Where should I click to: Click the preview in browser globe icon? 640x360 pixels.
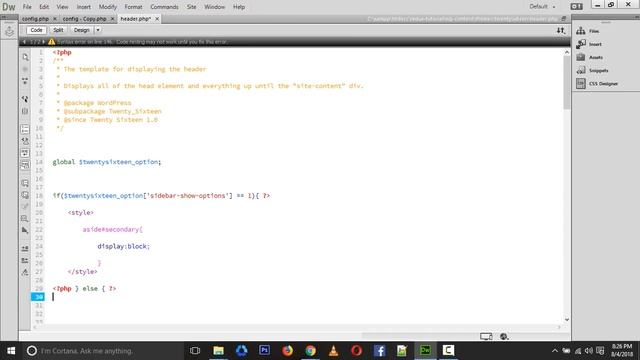504,337
